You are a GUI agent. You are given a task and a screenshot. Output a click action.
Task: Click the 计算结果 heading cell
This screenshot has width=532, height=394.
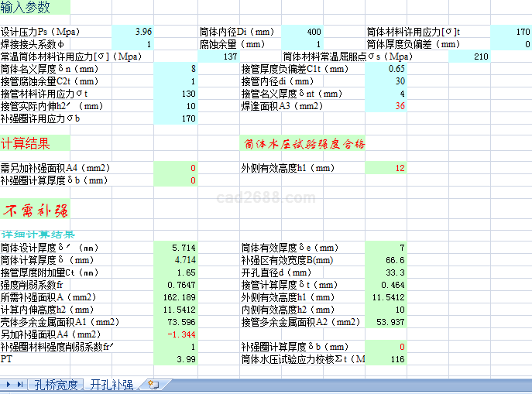26,143
